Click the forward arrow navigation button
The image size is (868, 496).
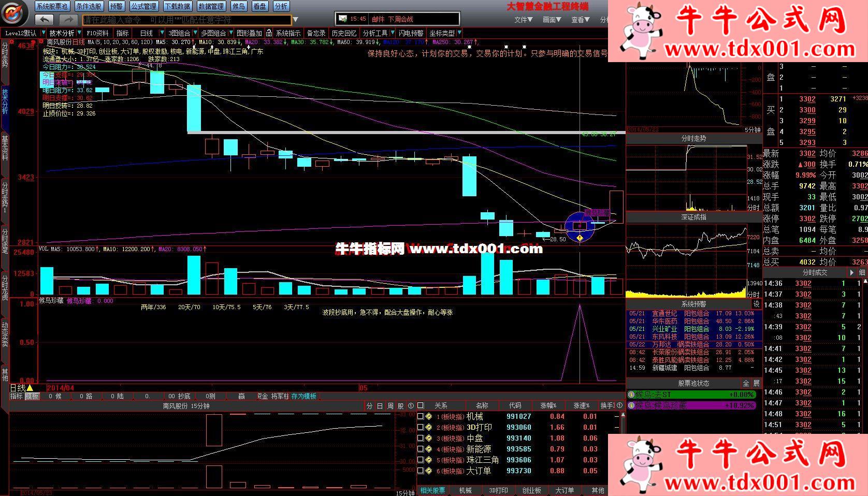point(68,20)
